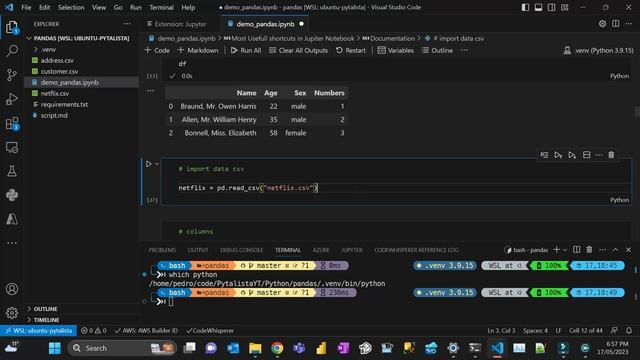Customize layout button in title bar
Image resolution: width=640 pixels, height=360 pixels.
click(564, 7)
